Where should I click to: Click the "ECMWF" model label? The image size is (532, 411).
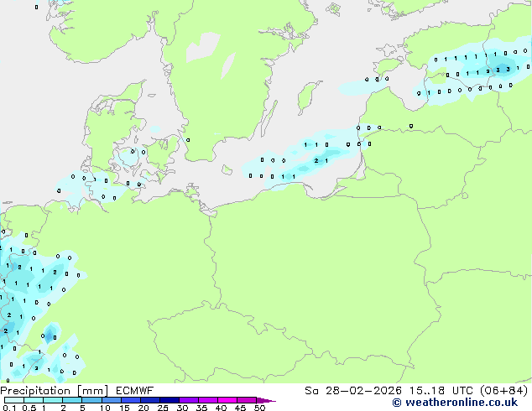click(135, 391)
